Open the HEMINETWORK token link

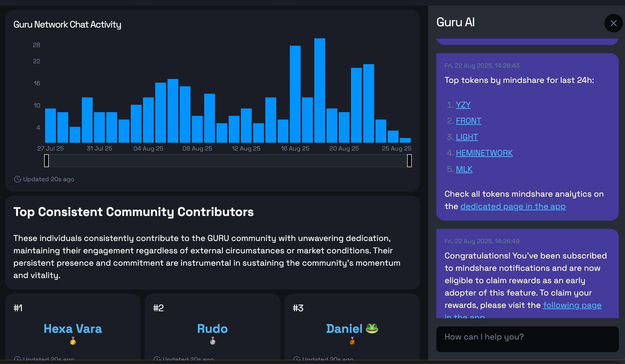click(484, 153)
